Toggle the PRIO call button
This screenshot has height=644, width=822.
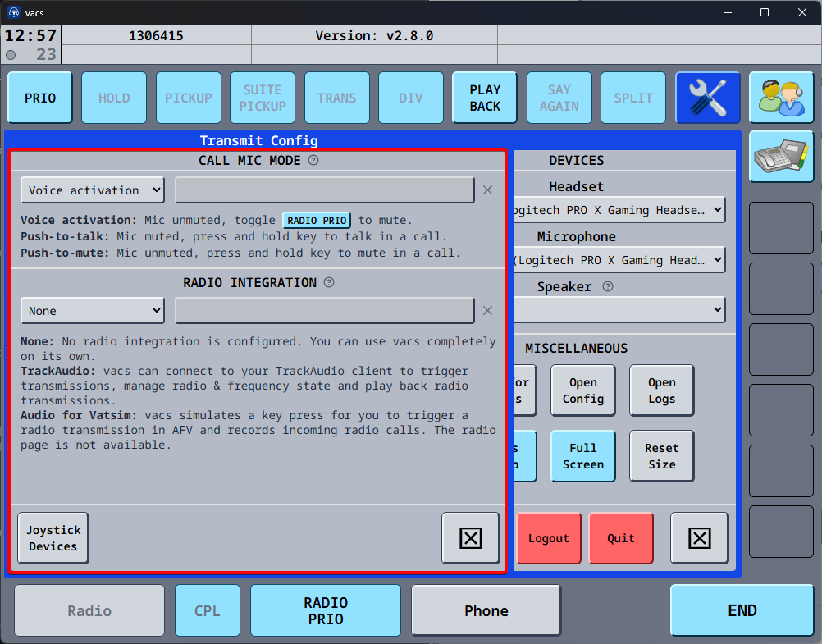[40, 98]
